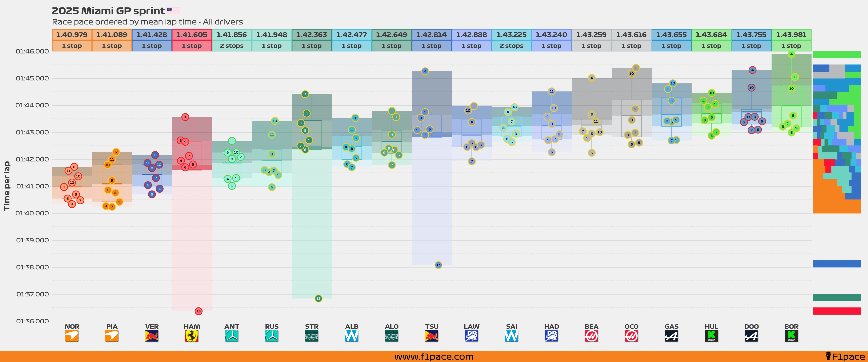Click the TSU driver label
Viewport: 868px width, 362px height.
coord(432,327)
